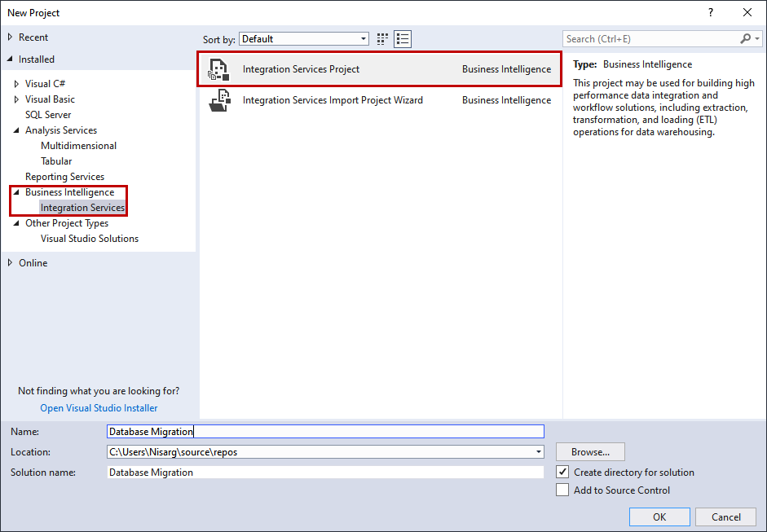
Task: Enable Add to Source Control checkbox
Action: pos(562,490)
